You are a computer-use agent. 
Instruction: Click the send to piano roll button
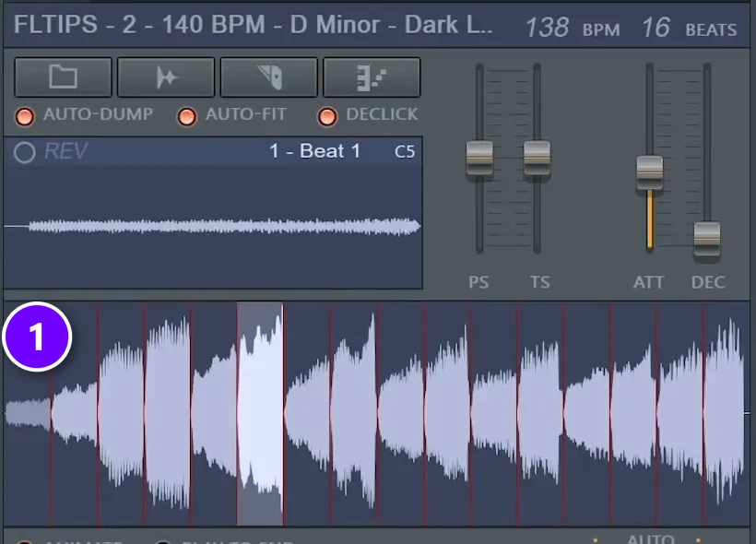(372, 77)
